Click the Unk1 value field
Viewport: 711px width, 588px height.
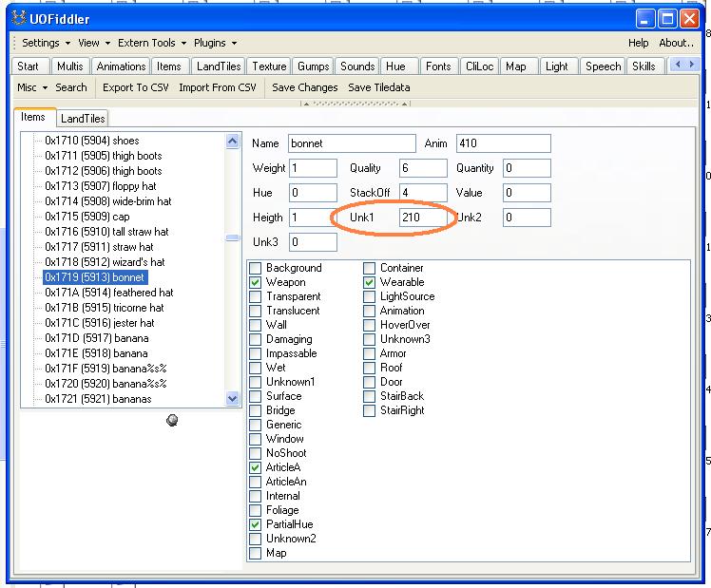[x=423, y=218]
